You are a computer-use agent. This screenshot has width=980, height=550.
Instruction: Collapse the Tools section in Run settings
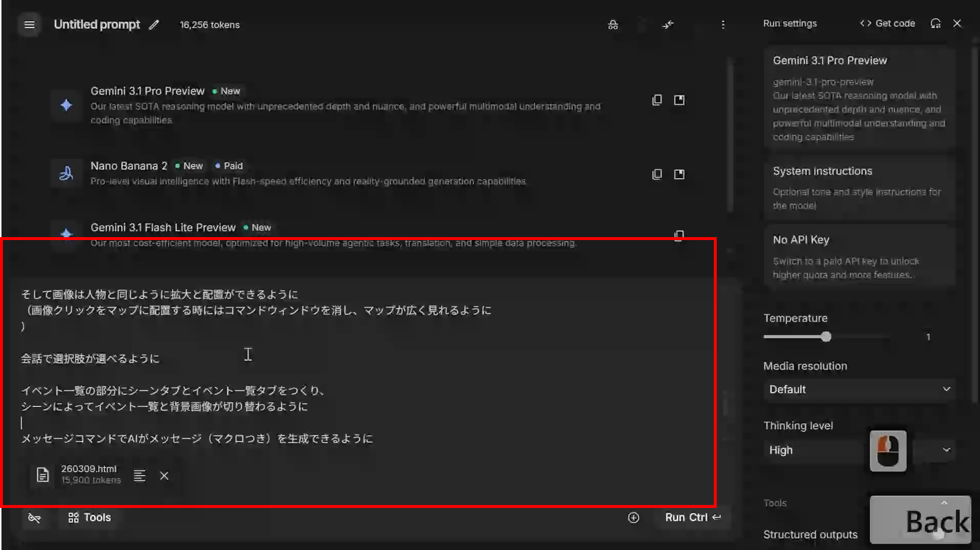point(944,503)
